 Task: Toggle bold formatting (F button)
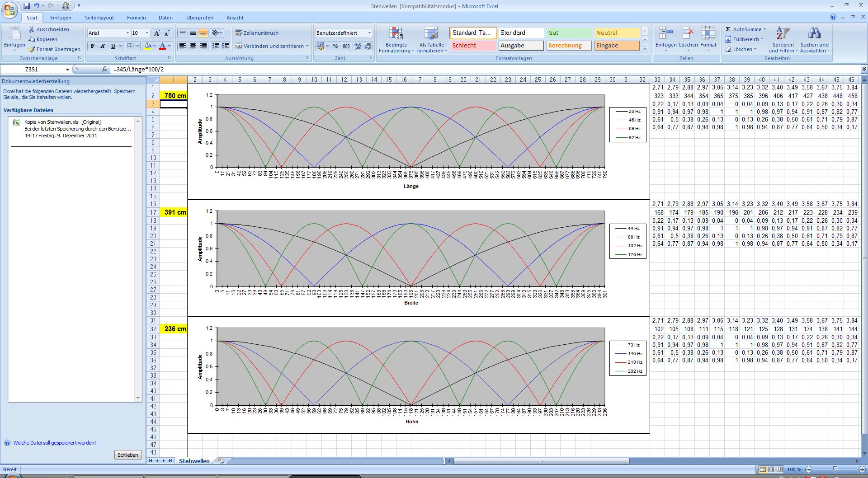93,46
